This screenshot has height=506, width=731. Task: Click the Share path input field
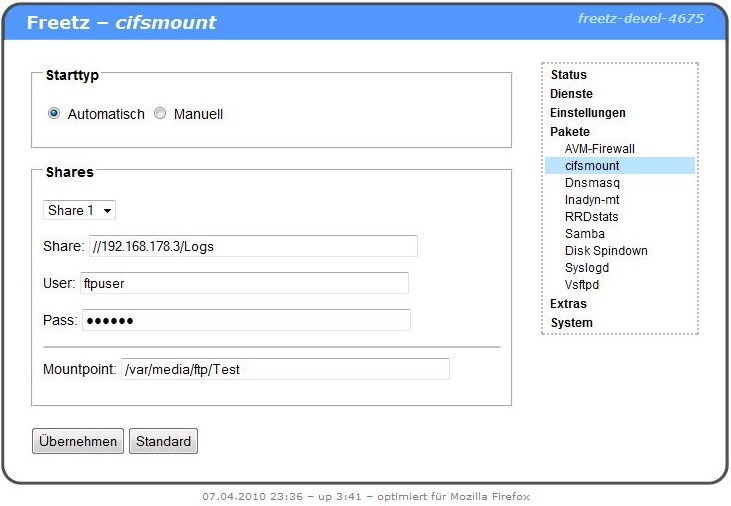[x=253, y=246]
